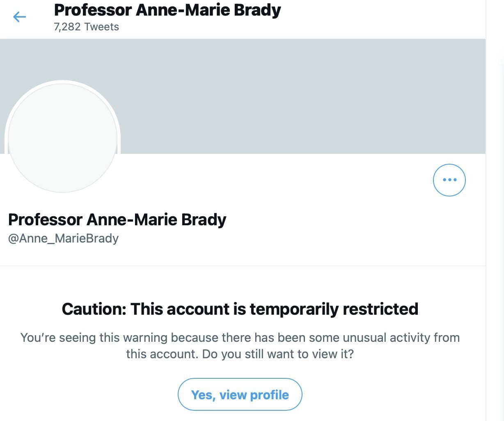Click the unusual activity warning line
The height and width of the screenshot is (421, 504).
pos(240,338)
